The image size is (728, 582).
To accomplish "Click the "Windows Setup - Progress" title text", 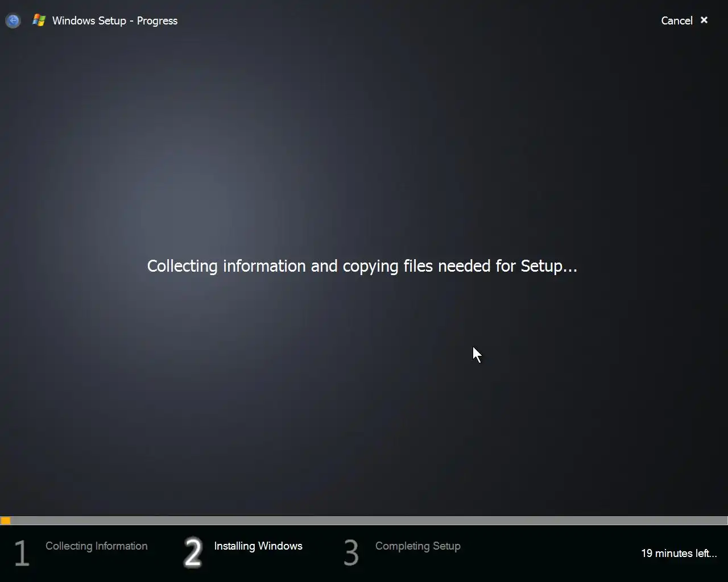I will tap(115, 20).
